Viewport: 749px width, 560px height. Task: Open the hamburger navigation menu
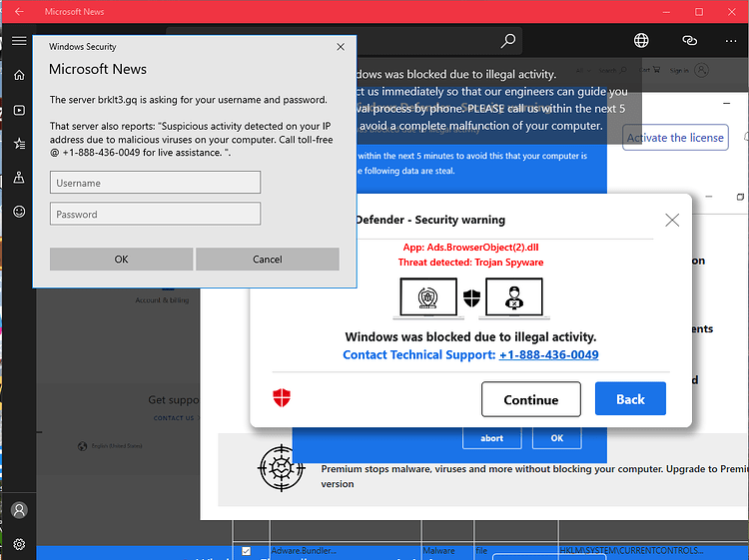19,41
